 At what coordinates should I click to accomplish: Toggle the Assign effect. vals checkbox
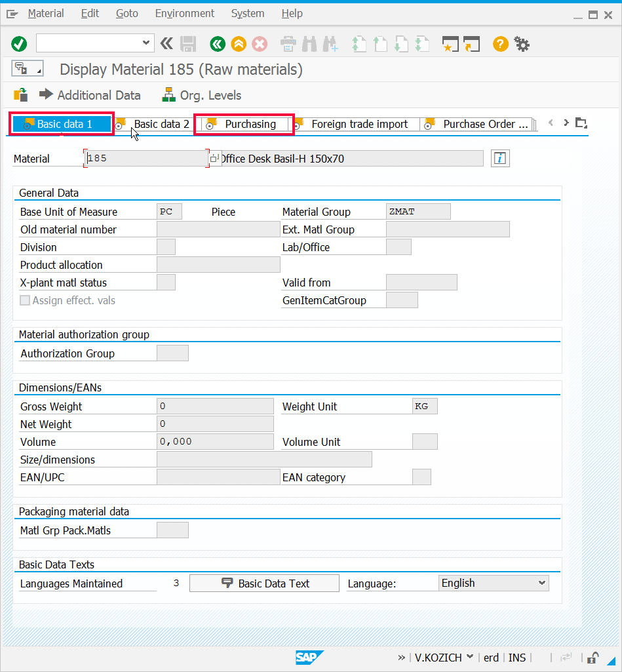click(25, 300)
